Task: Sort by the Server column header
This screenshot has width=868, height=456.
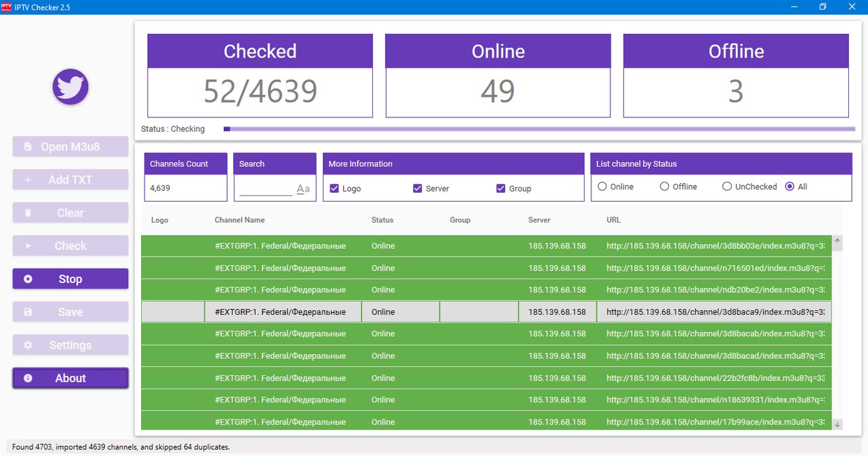Action: tap(540, 220)
